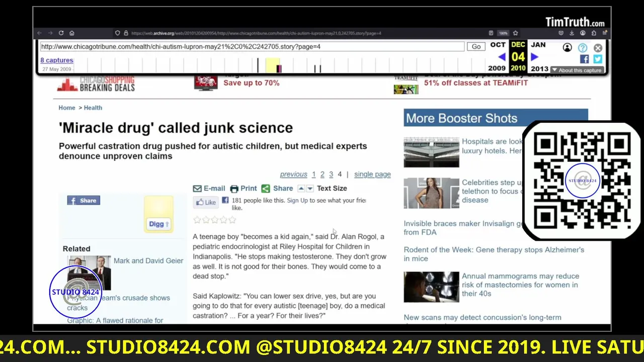Viewport: 644px width, 362px height.
Task: Click the Home breadcrumb link
Action: coord(67,108)
